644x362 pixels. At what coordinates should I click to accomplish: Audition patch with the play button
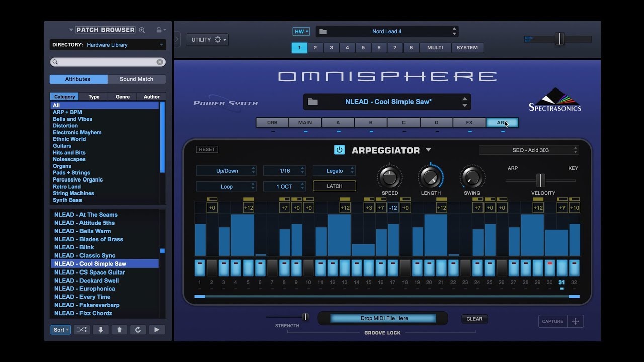pyautogui.click(x=157, y=330)
